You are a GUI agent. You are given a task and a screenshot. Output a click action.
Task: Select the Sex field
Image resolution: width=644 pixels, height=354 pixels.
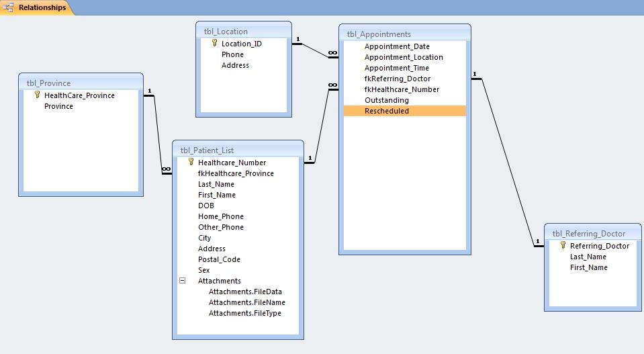click(238, 270)
